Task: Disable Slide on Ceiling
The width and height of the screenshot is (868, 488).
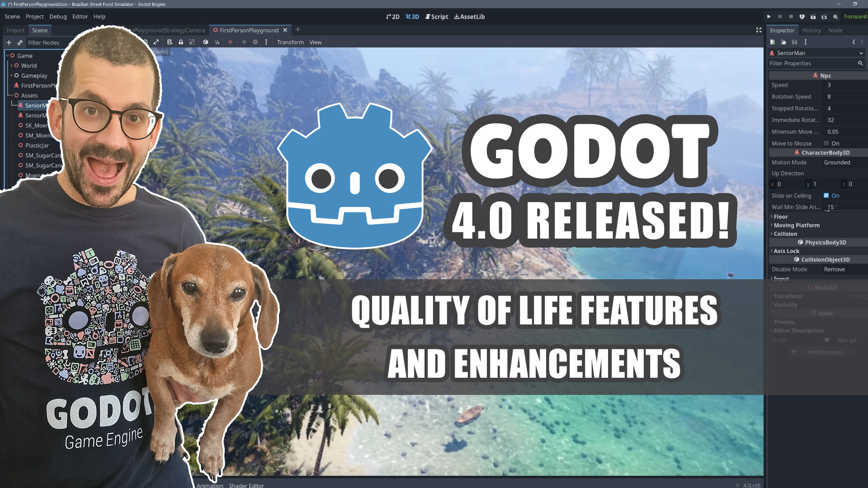Action: point(826,196)
